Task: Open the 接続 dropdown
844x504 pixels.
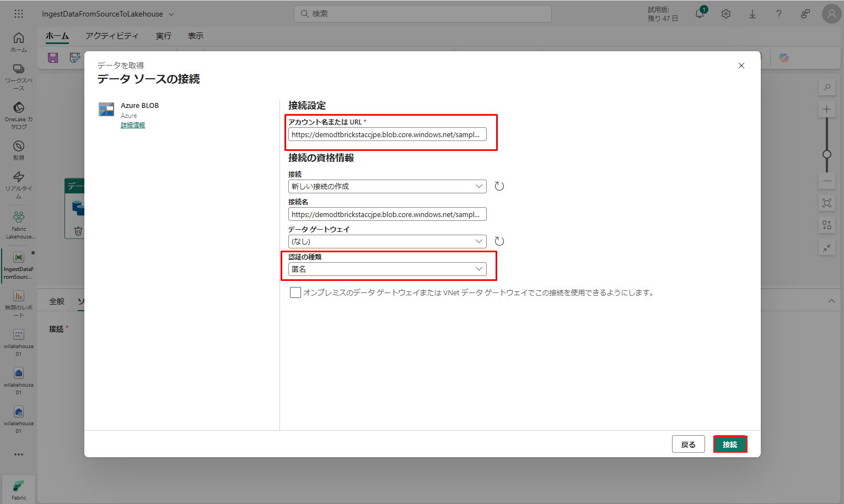Action: click(x=388, y=186)
